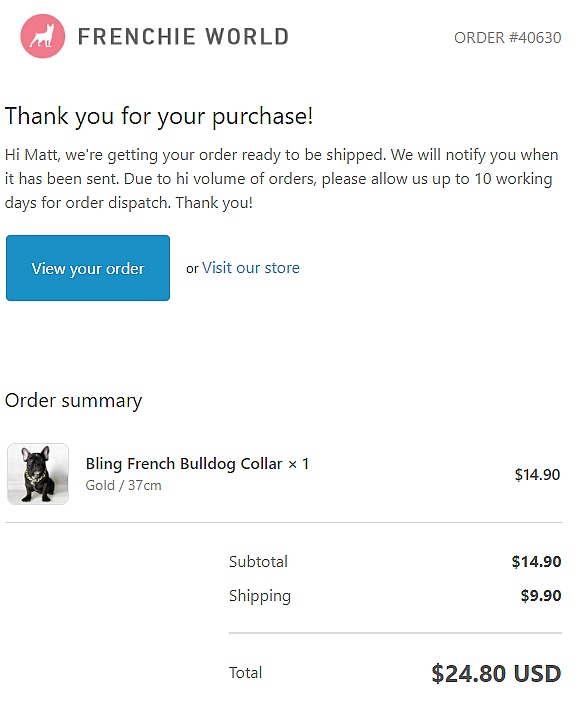Click the Total label

pyautogui.click(x=245, y=673)
